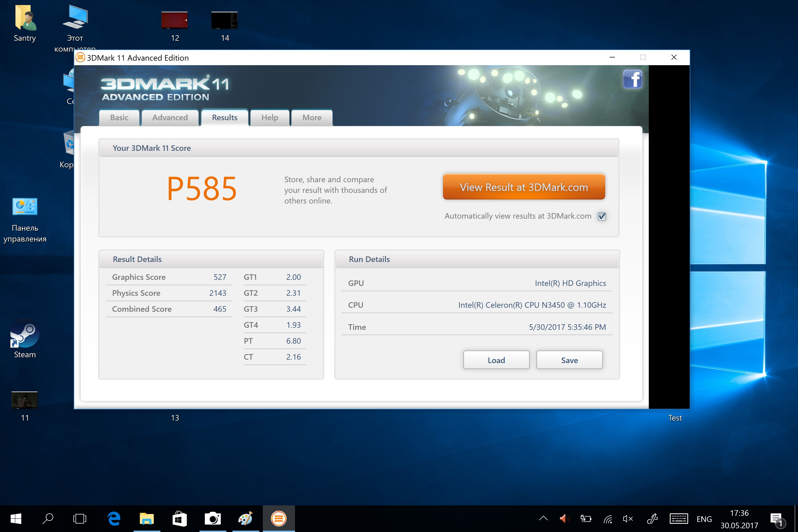The image size is (798, 532).
Task: Open Santry user folder on desktop
Action: coord(25,23)
